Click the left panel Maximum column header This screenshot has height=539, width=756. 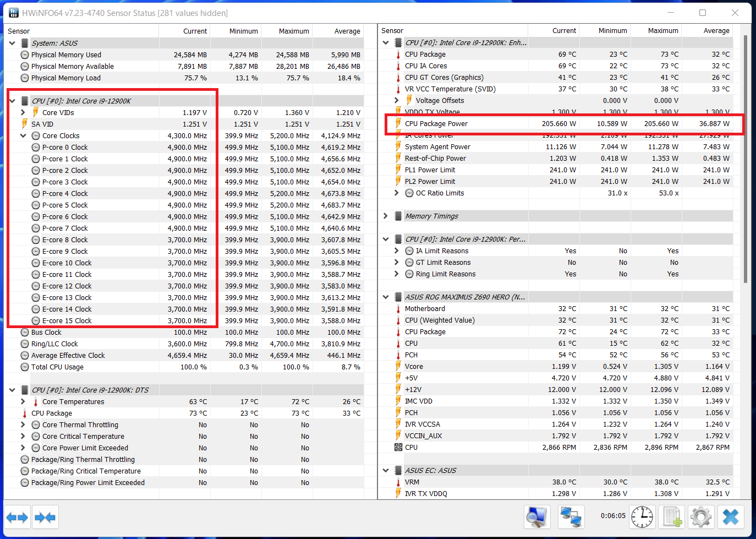293,31
